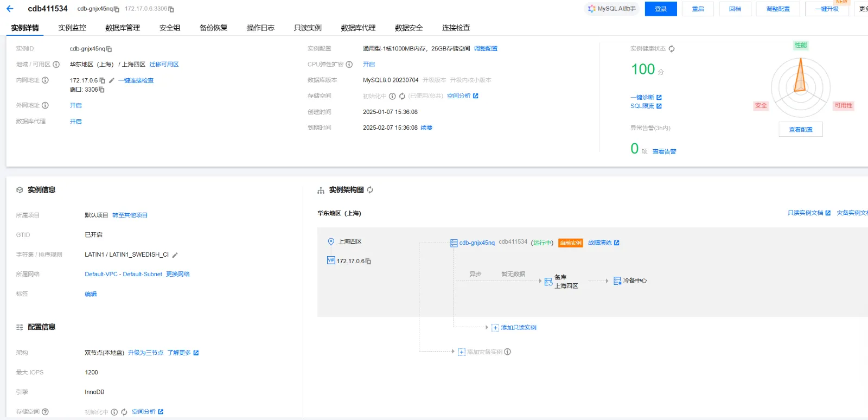868x420 pixels.
Task: Copy port 3306 using copy icon
Action: (102, 90)
